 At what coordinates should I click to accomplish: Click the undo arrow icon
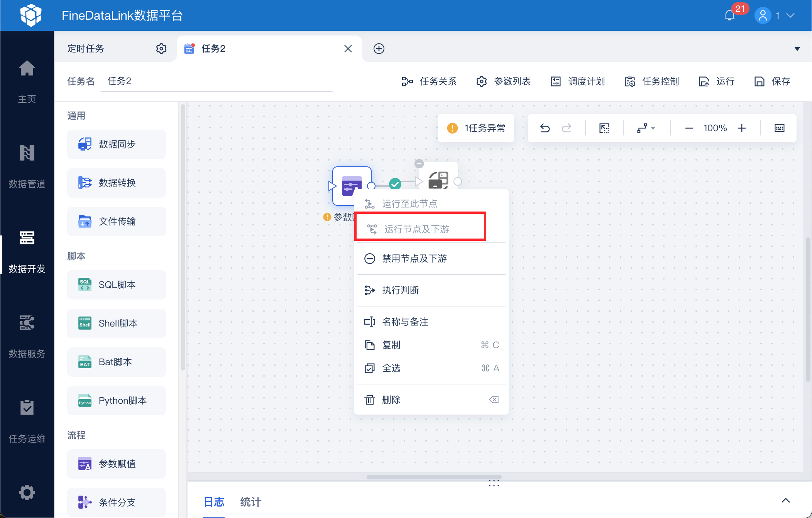point(545,128)
